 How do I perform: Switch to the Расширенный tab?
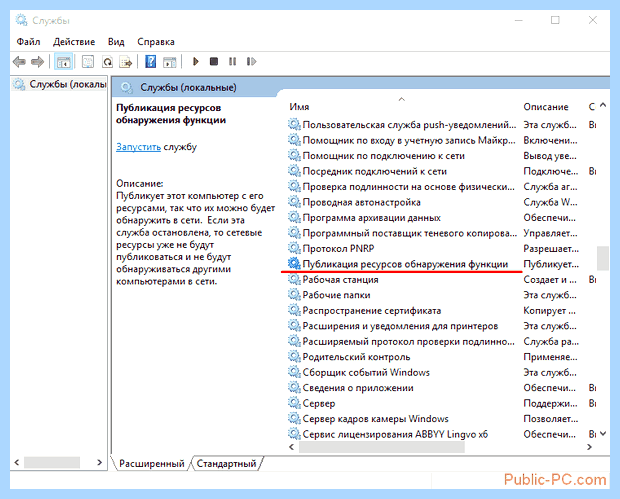click(151, 463)
